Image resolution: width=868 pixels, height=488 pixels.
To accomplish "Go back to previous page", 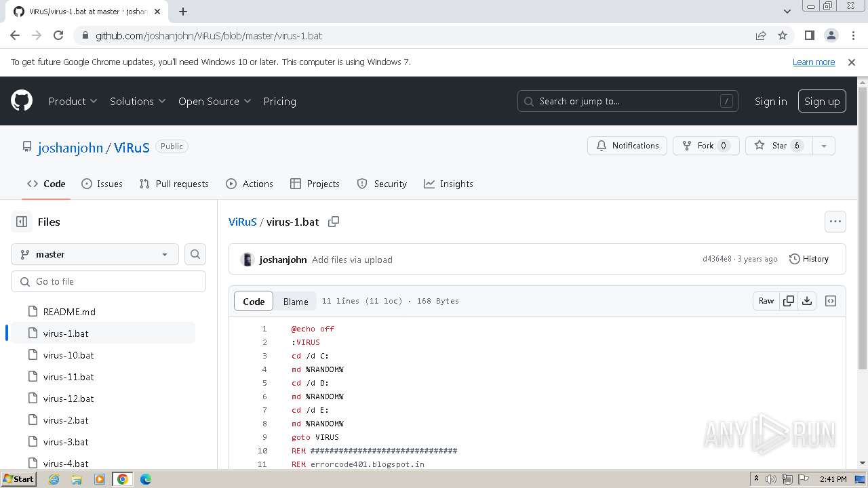I will pos(15,35).
